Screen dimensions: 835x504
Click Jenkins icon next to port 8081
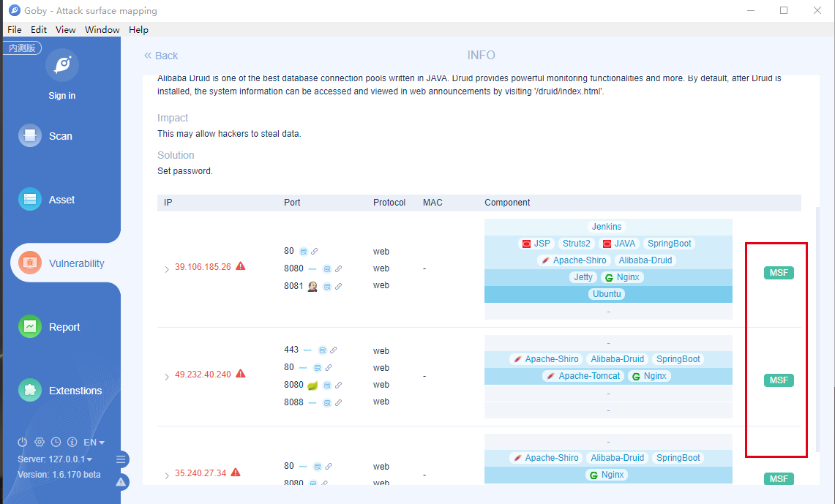[312, 286]
